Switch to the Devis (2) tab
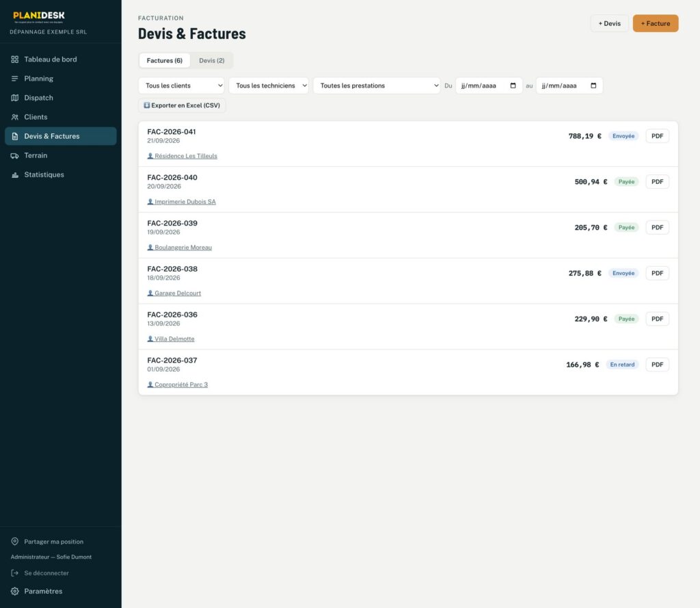Viewport: 700px width, 608px height. (212, 60)
